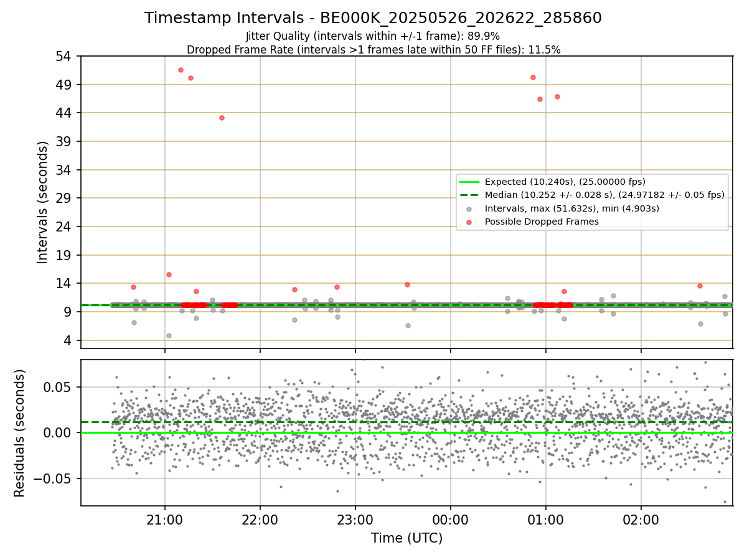Click the 'Jitter Quality' 89.9% subtitle line
Viewport: 747px width, 560px height.
coord(373,36)
